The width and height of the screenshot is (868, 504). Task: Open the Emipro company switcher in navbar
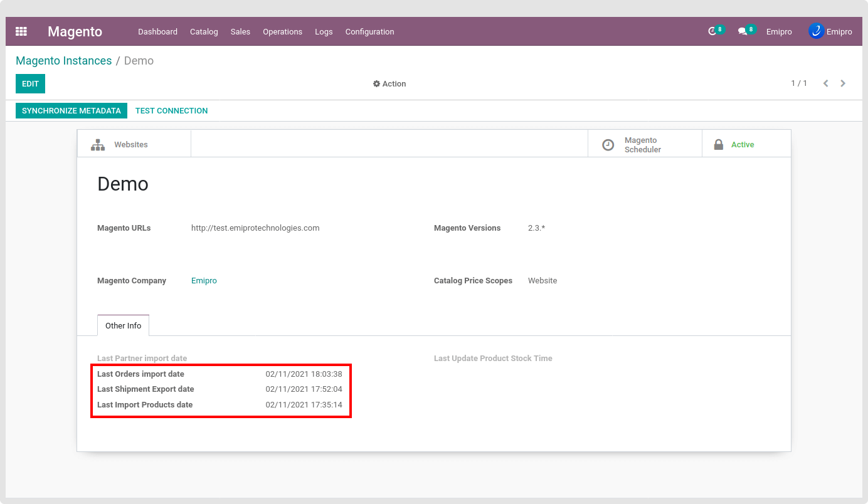point(779,32)
